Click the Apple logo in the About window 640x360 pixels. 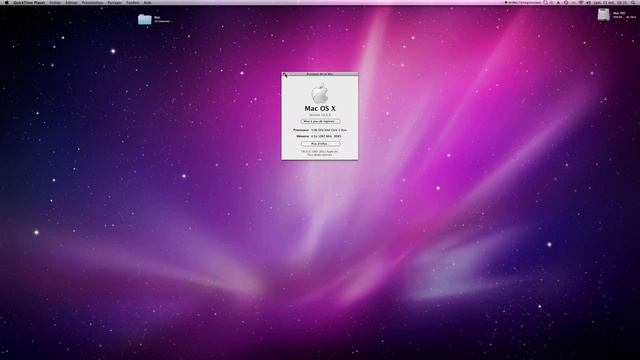320,93
